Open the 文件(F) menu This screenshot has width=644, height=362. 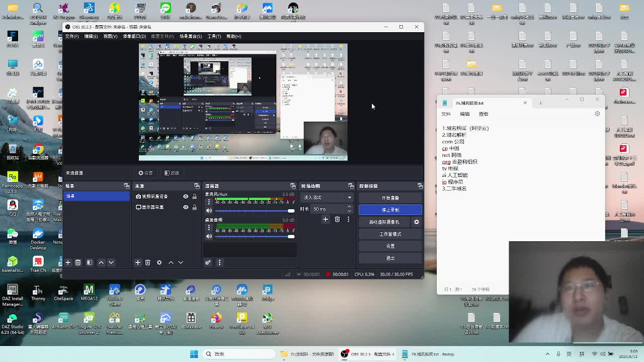point(72,36)
